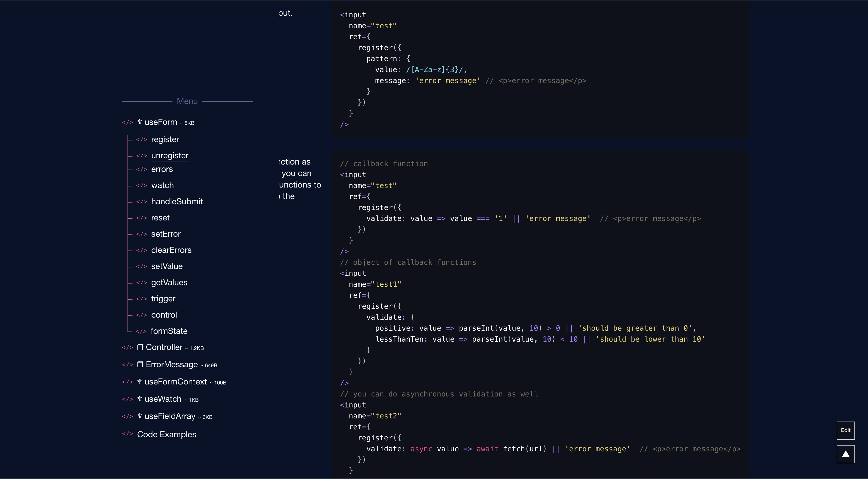This screenshot has width=868, height=479.
Task: Click the code icon next to register
Action: coord(142,139)
